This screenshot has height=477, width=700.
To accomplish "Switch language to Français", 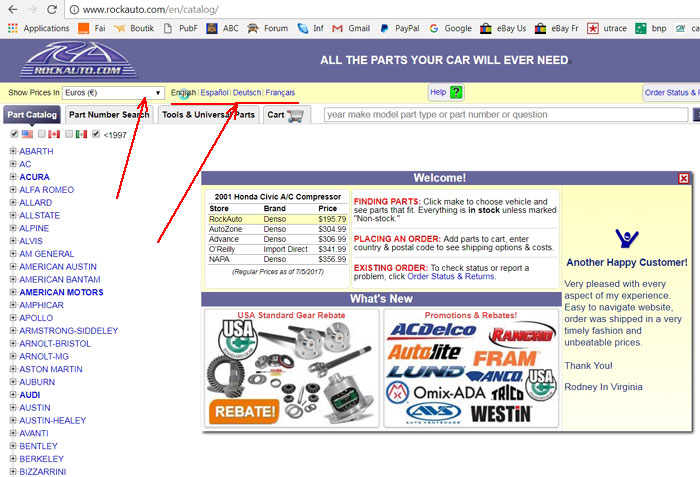I will [280, 92].
